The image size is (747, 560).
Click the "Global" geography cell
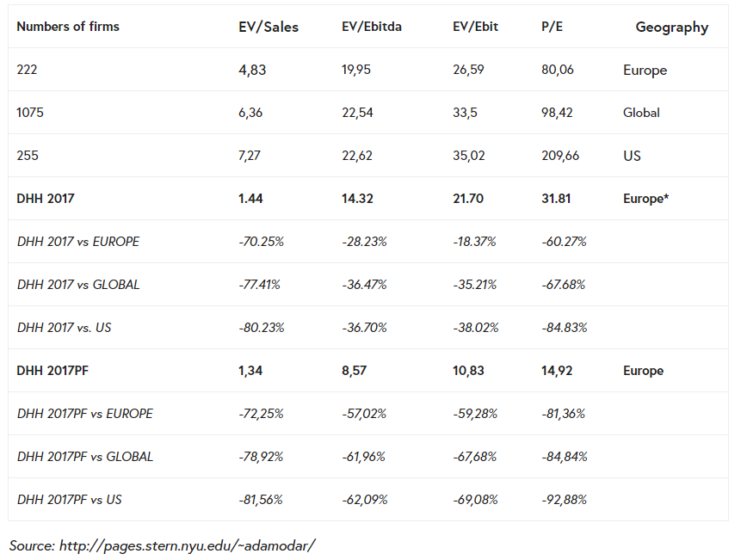[x=641, y=113]
